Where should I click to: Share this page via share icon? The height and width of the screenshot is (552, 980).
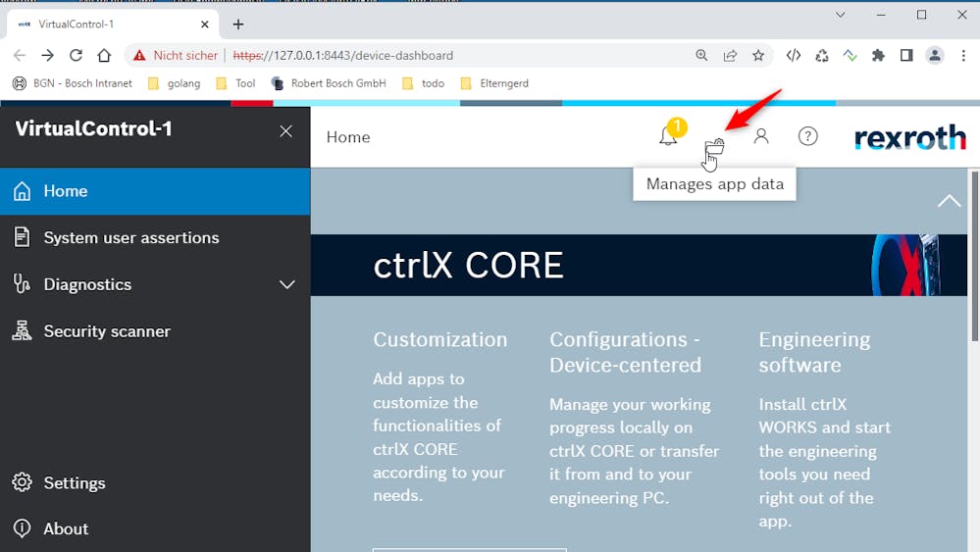pos(730,56)
